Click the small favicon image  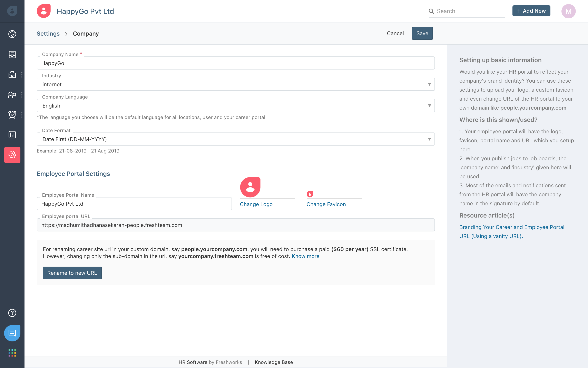click(x=310, y=194)
